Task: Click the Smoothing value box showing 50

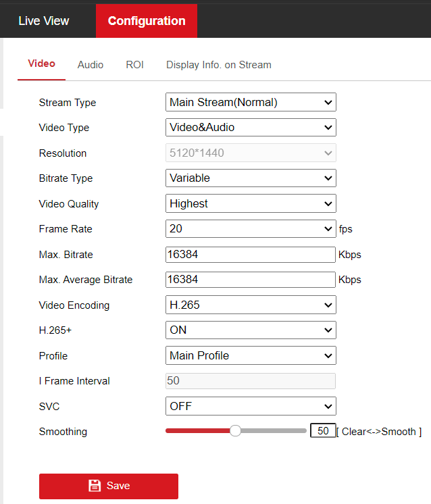Action: (323, 431)
